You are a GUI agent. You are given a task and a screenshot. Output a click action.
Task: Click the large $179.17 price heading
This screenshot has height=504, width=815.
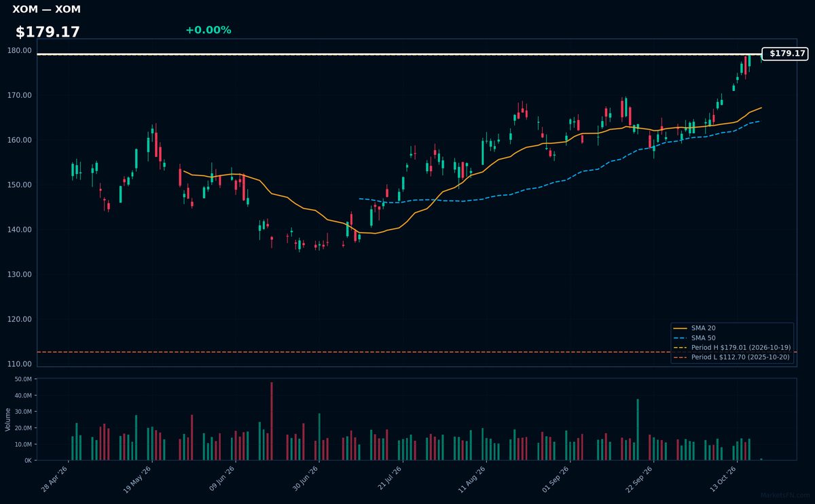coord(48,32)
